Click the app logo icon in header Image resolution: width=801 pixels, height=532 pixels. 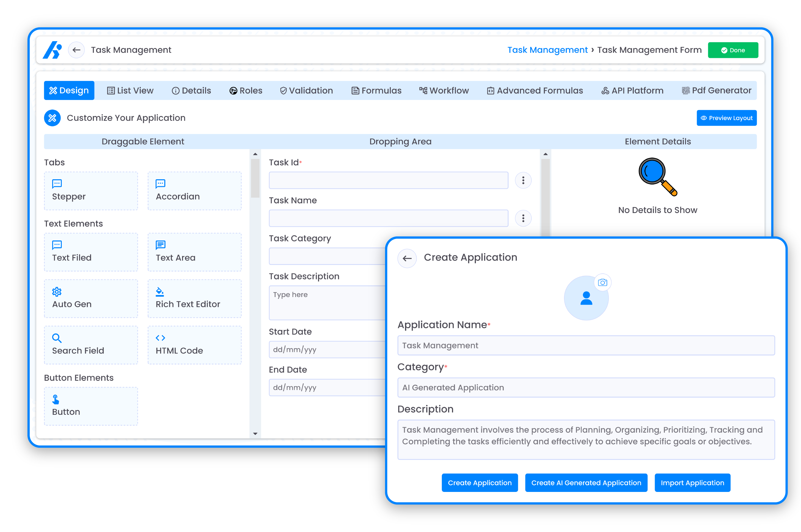(52, 50)
